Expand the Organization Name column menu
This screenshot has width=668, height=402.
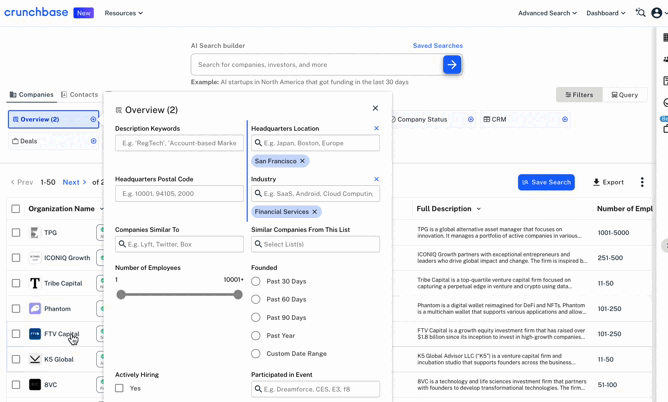tap(101, 209)
